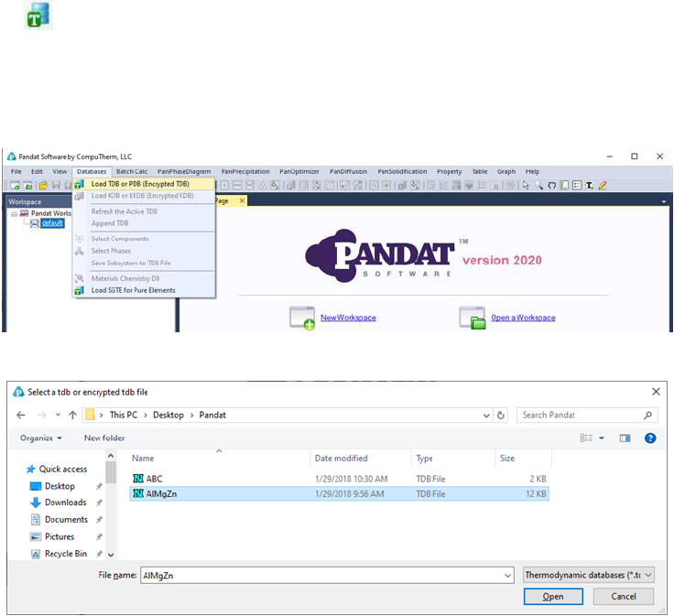
Task: Collapse the Pandat Workspace tree node
Action: [14, 213]
